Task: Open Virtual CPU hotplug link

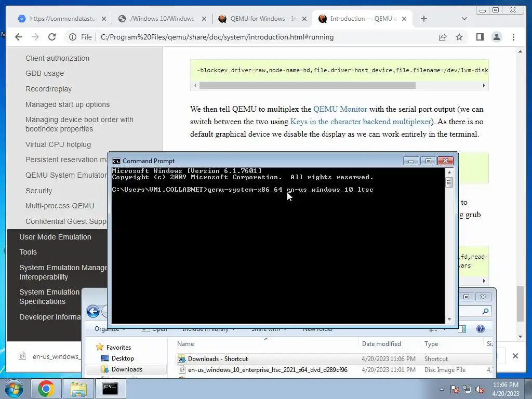Action: tap(58, 144)
